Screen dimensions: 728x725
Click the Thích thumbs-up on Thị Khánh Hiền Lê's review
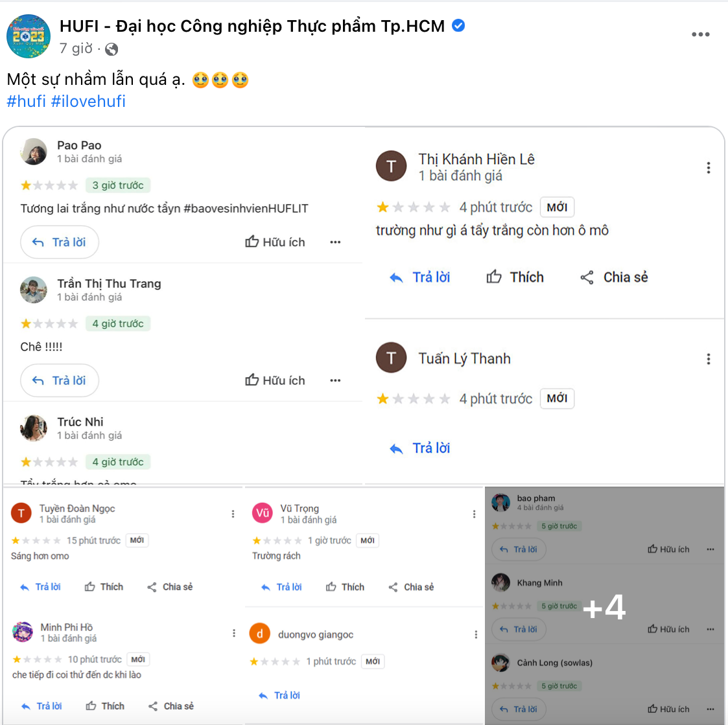tap(495, 277)
